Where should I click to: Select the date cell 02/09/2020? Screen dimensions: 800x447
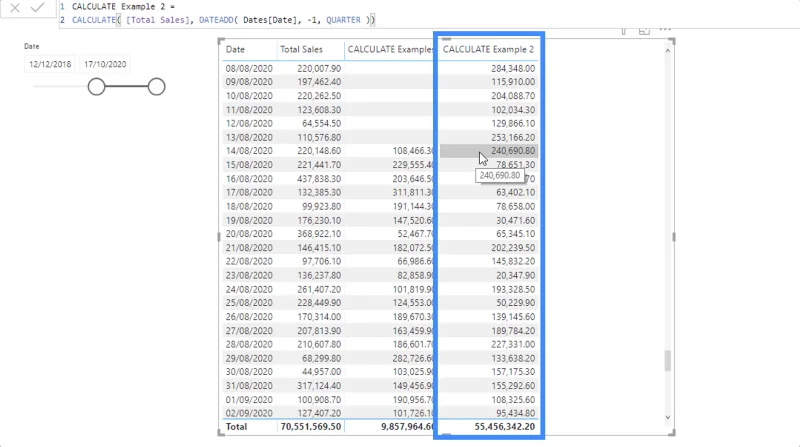(249, 413)
